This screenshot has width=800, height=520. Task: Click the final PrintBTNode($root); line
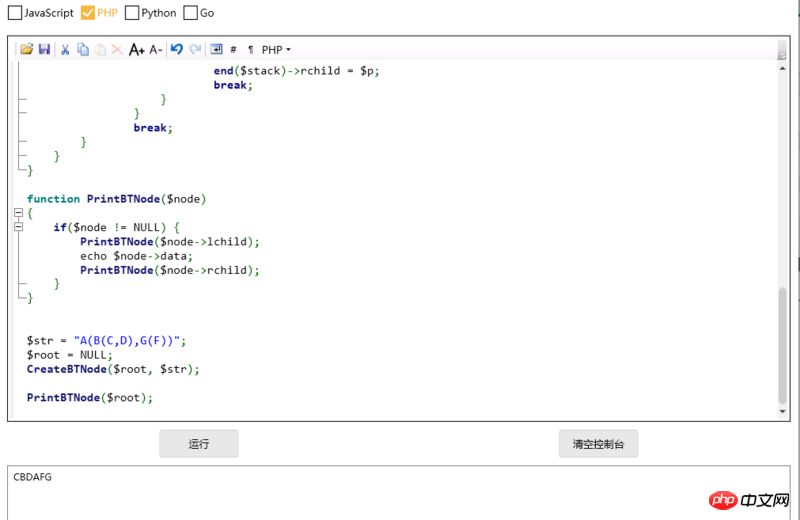(90, 398)
